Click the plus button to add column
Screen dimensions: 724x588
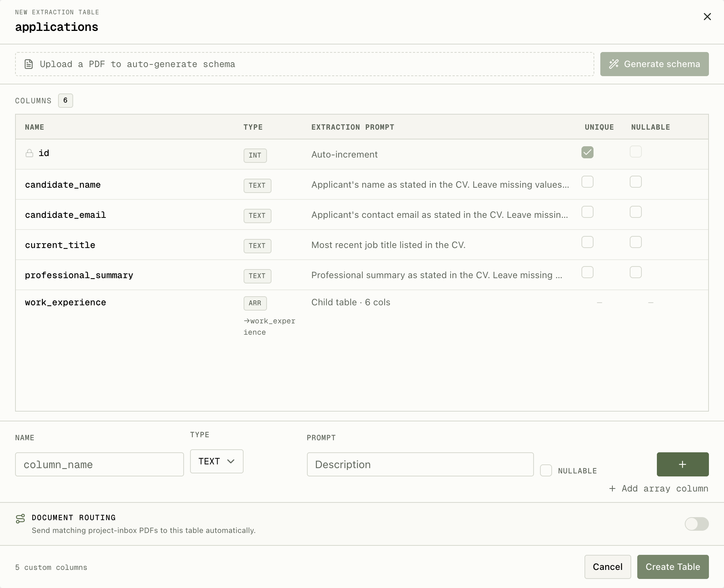click(x=683, y=464)
